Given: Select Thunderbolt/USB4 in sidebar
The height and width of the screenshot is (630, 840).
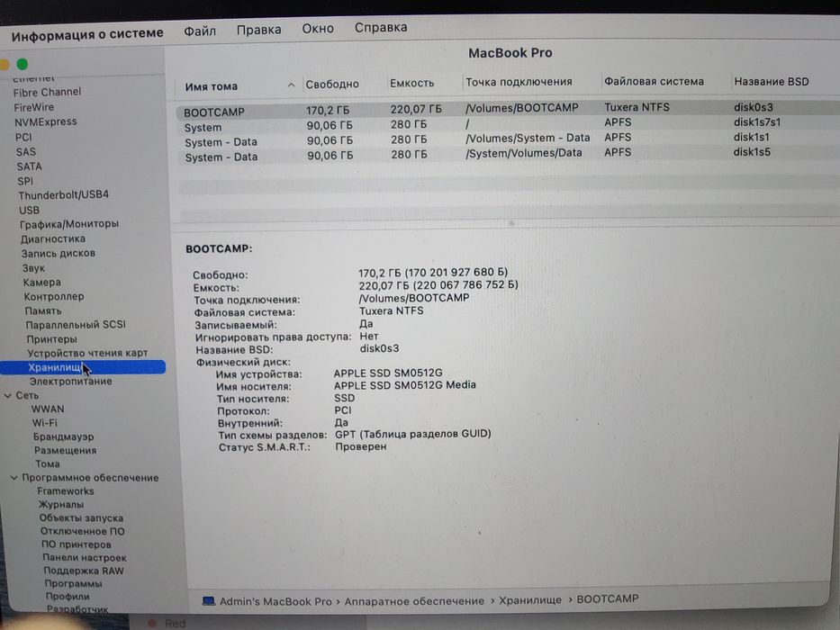Looking at the screenshot, I should click(63, 195).
